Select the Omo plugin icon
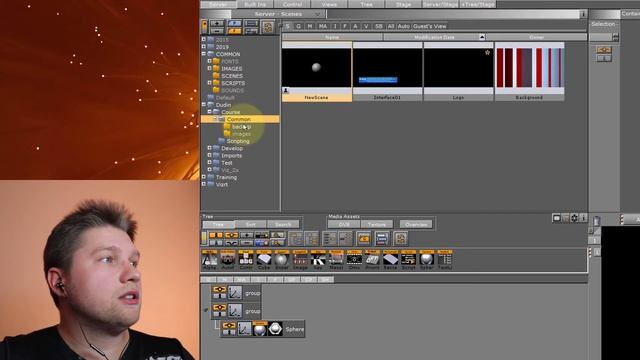The height and width of the screenshot is (360, 640). [x=354, y=260]
